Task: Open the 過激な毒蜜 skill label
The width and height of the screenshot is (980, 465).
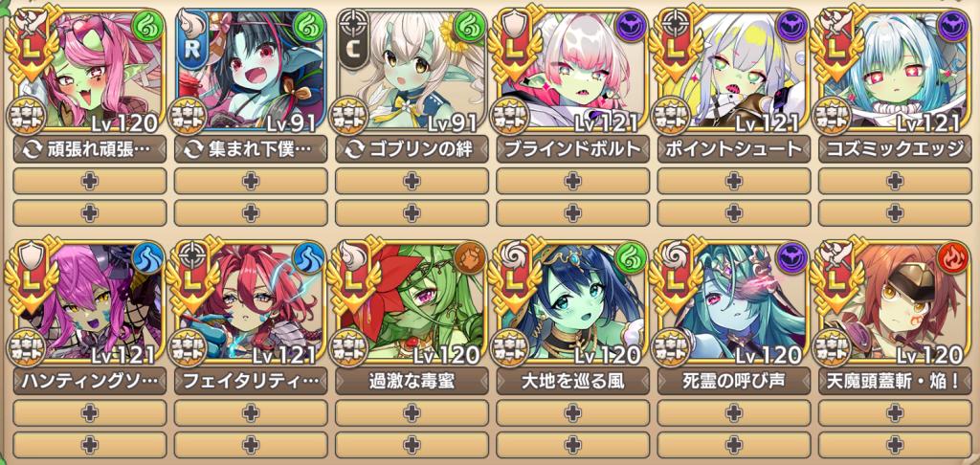Action: click(x=412, y=381)
